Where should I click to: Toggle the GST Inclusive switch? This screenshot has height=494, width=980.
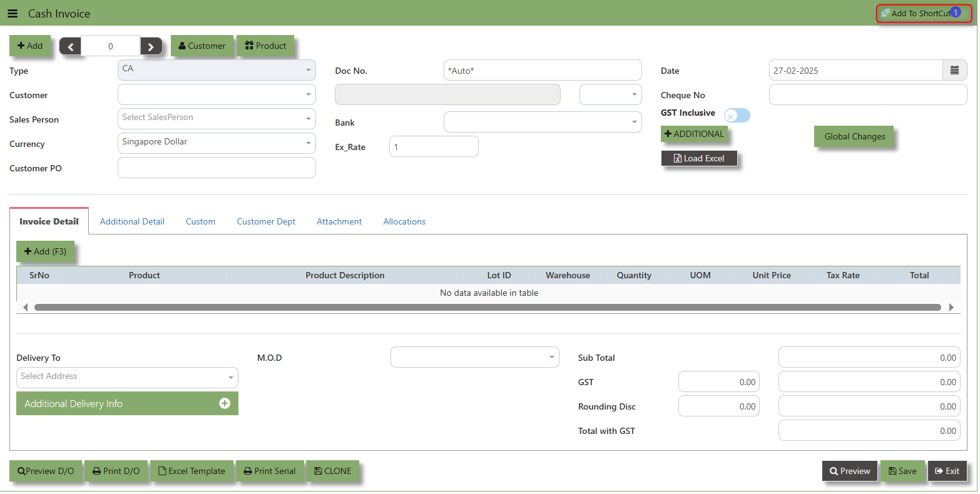(x=737, y=116)
